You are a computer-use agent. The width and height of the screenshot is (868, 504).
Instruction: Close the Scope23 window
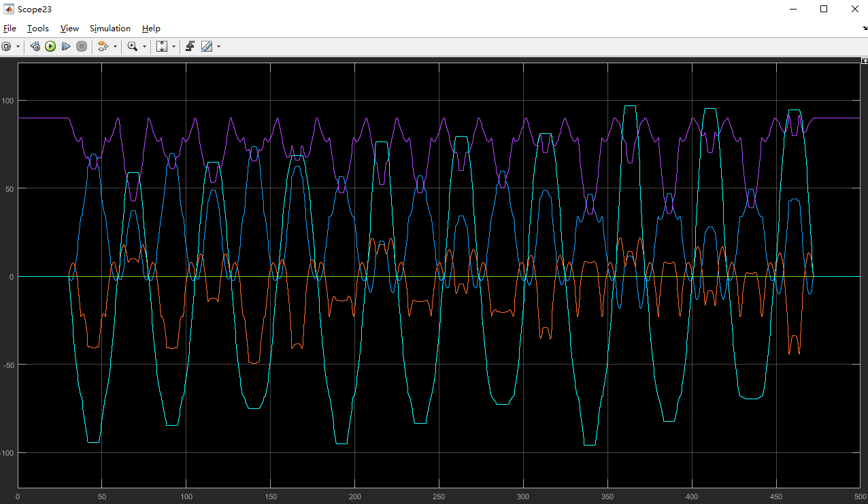(854, 10)
